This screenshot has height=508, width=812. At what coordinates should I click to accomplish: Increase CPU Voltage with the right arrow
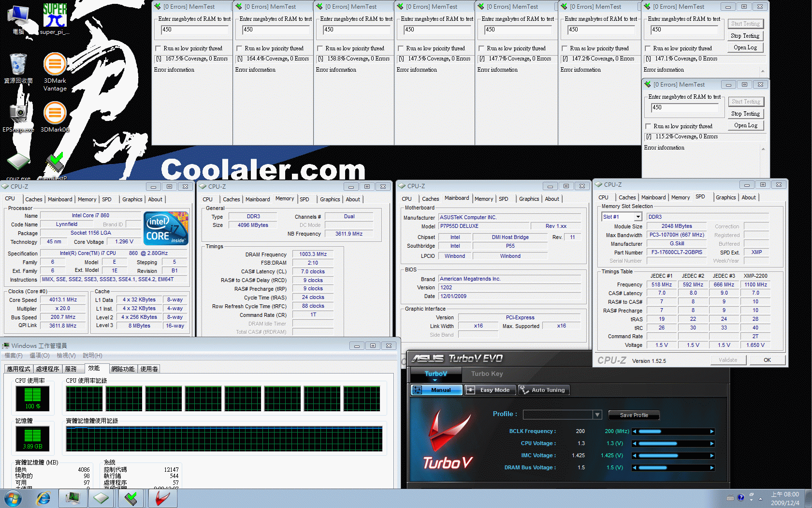point(712,444)
